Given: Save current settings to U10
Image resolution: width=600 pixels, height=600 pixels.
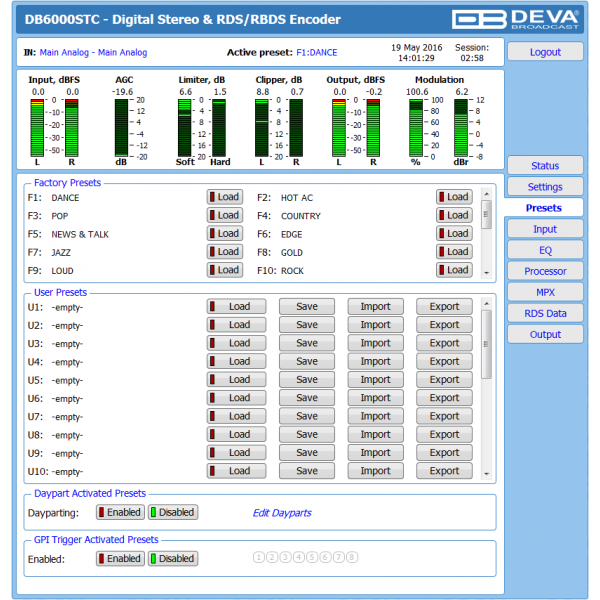Looking at the screenshot, I should point(307,471).
